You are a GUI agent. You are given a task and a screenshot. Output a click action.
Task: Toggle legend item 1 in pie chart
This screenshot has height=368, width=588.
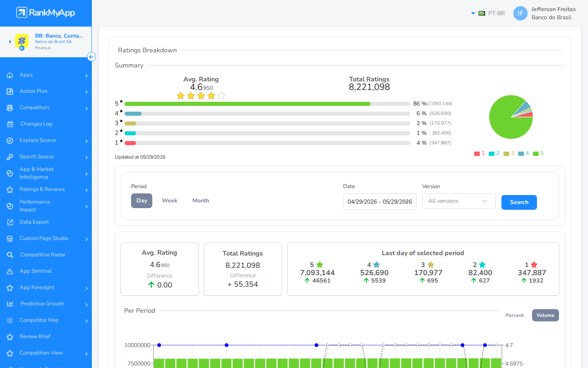[479, 153]
